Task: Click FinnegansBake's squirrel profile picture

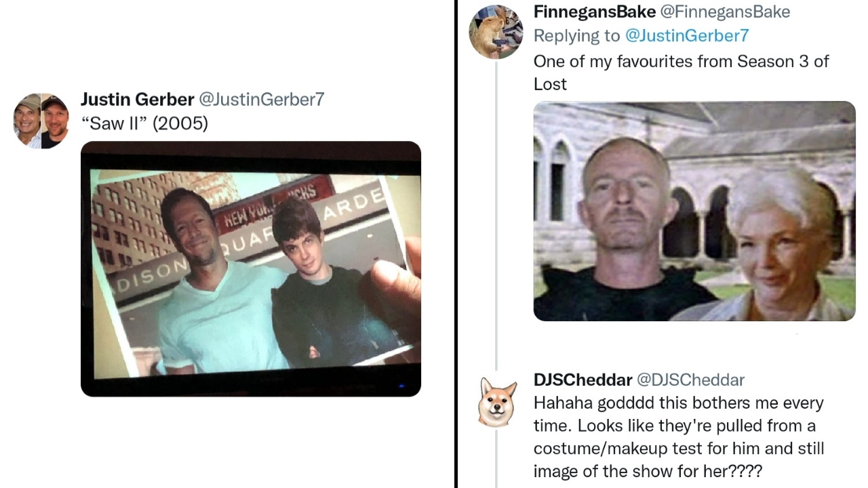Action: [496, 32]
